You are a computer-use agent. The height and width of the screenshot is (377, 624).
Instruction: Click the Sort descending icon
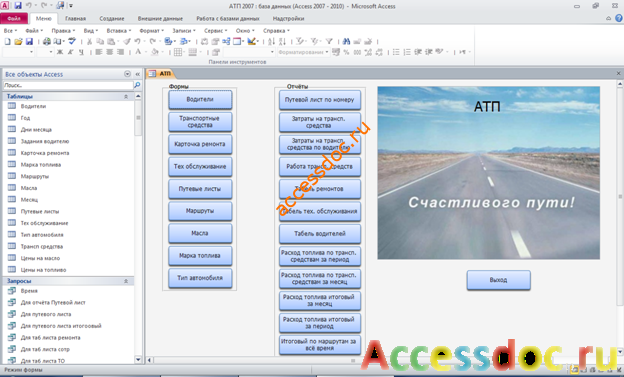(x=282, y=41)
